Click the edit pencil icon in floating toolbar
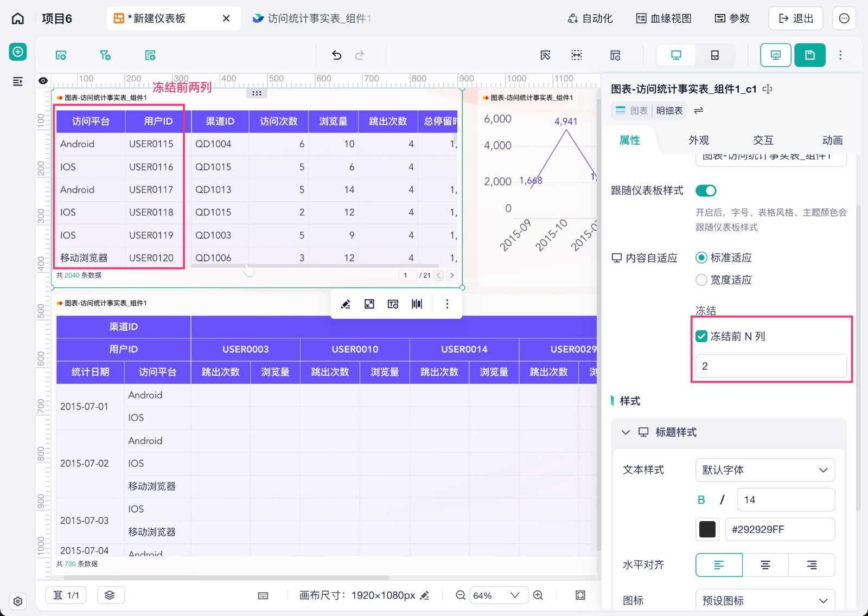The image size is (868, 616). [x=346, y=304]
